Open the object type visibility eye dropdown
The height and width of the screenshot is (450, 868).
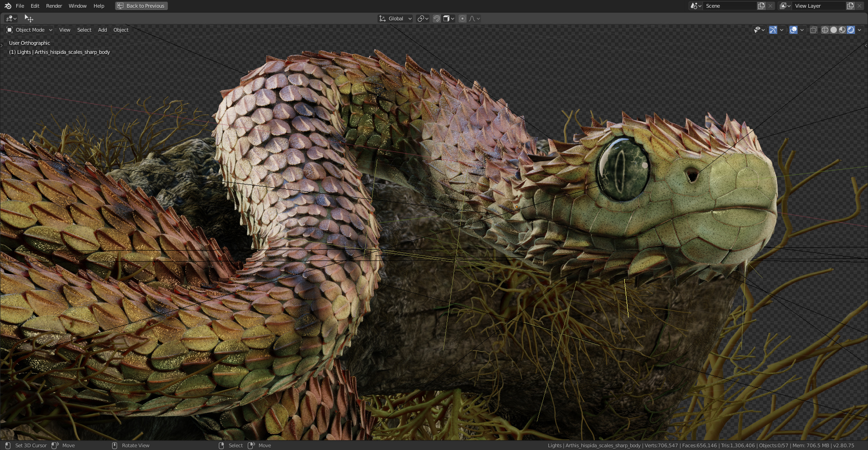tap(759, 30)
